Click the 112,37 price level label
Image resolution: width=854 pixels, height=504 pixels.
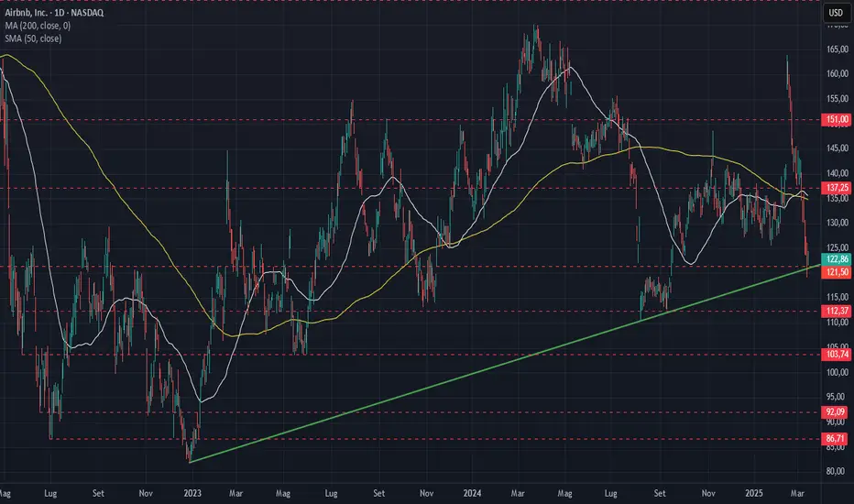[x=836, y=312]
